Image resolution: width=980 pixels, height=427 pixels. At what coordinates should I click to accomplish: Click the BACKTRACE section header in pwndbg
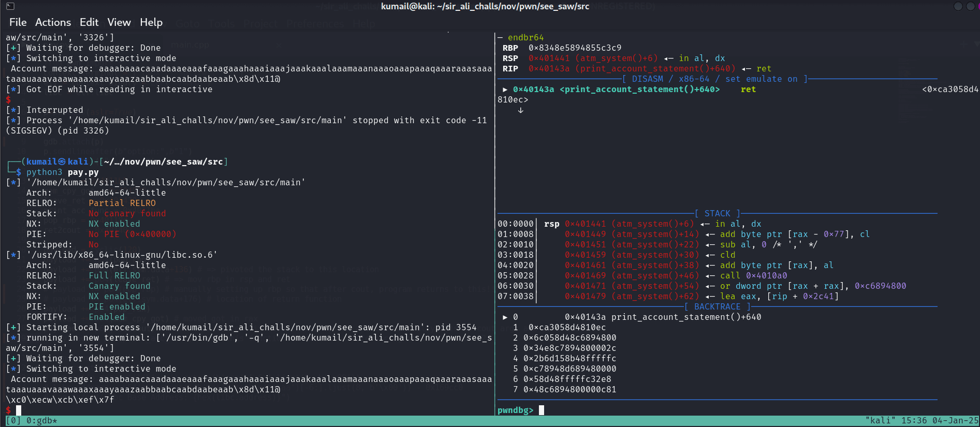click(717, 306)
